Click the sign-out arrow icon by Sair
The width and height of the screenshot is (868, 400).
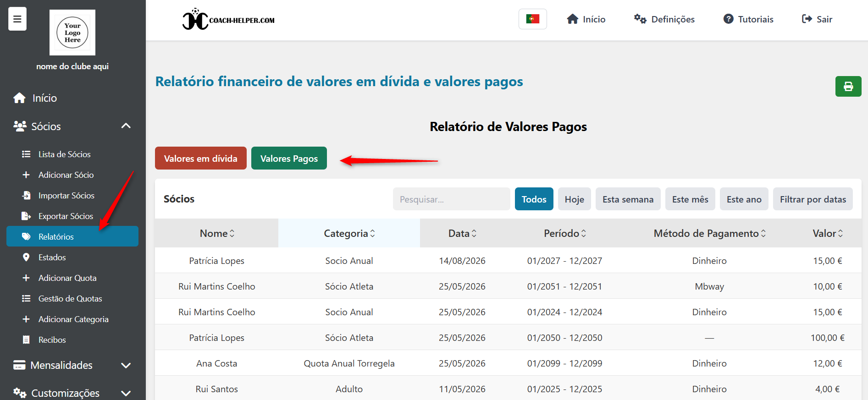[807, 19]
